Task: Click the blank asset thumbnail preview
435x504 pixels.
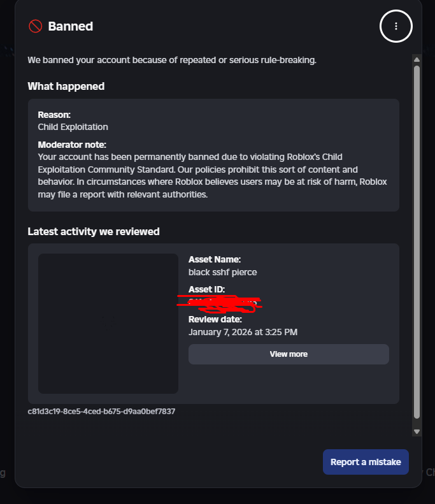Action: (x=108, y=323)
